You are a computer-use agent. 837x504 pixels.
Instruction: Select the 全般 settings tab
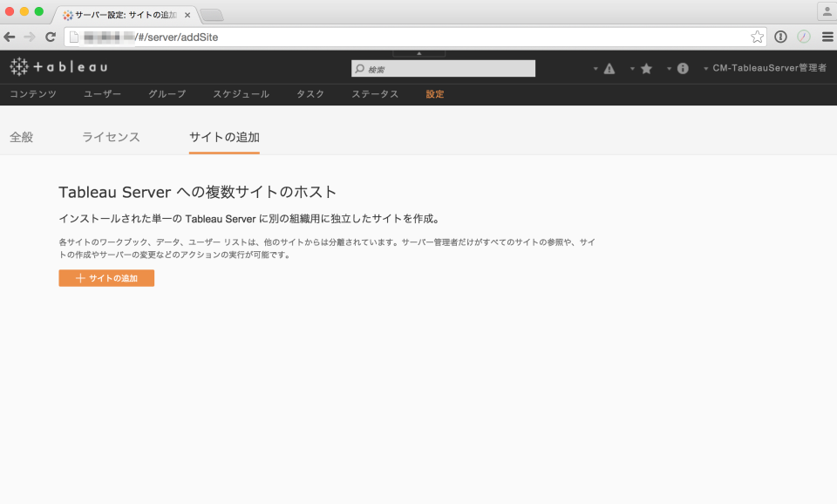[23, 137]
